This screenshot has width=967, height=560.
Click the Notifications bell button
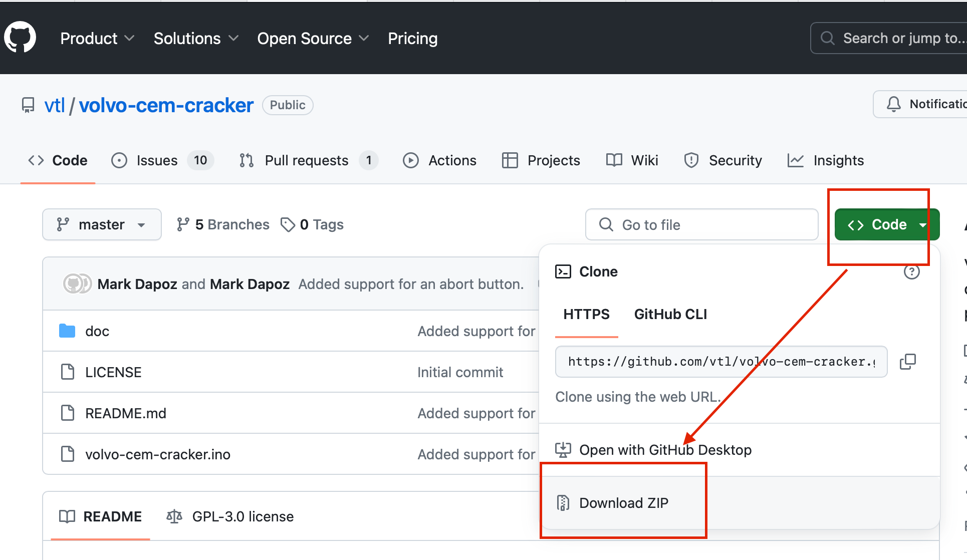[x=921, y=104]
